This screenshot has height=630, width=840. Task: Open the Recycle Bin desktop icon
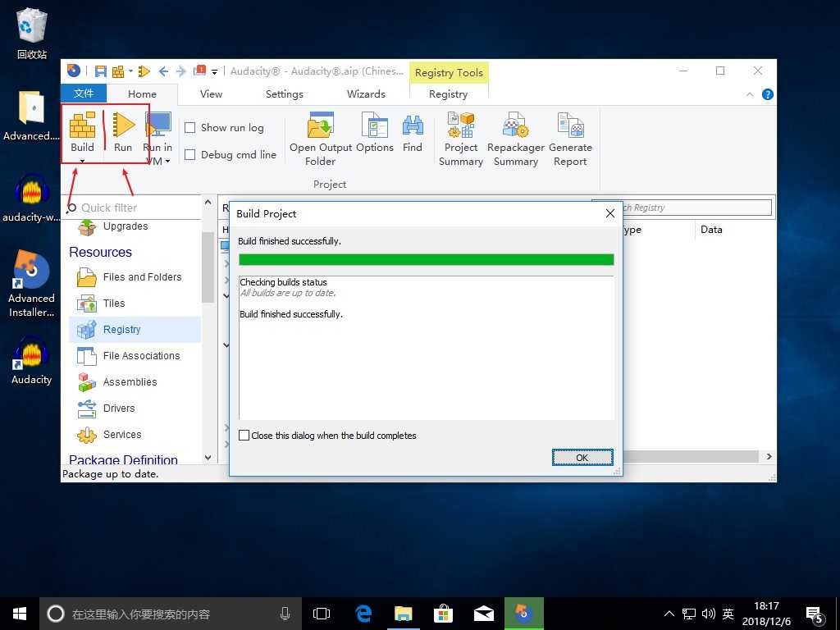click(x=32, y=33)
